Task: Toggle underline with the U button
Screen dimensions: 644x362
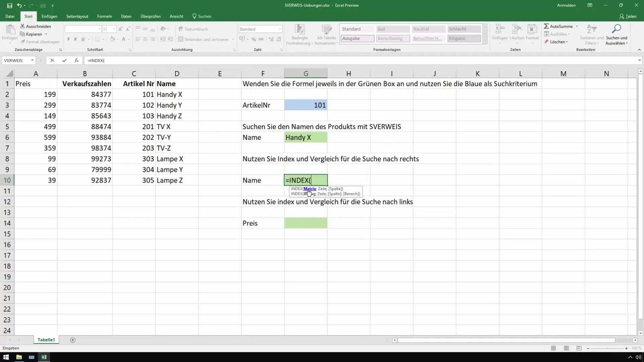Action: click(83, 39)
